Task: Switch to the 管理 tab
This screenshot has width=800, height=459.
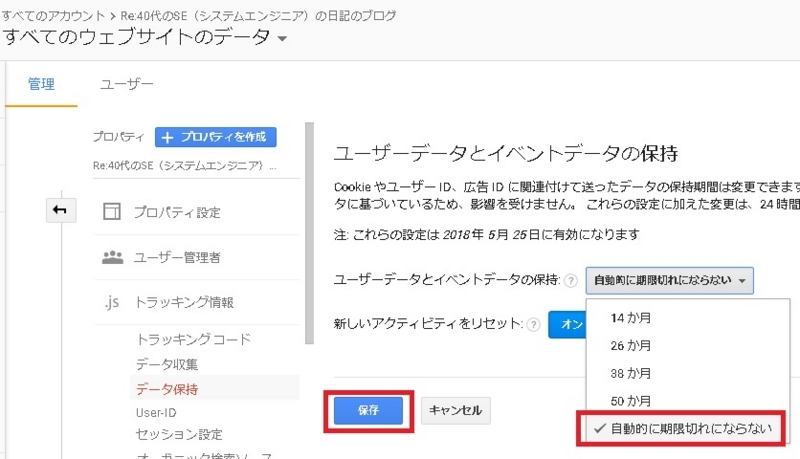Action: (x=41, y=84)
